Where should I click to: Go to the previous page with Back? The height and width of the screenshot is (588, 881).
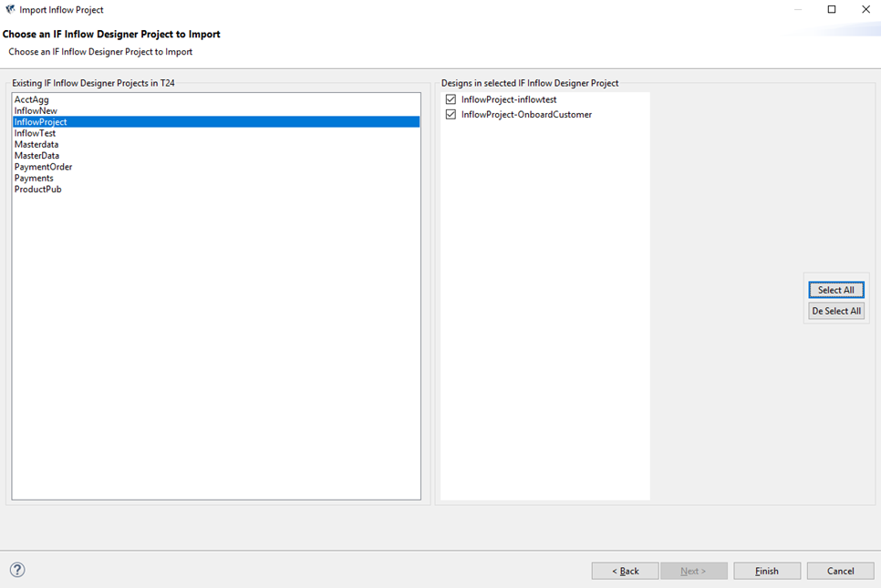625,571
